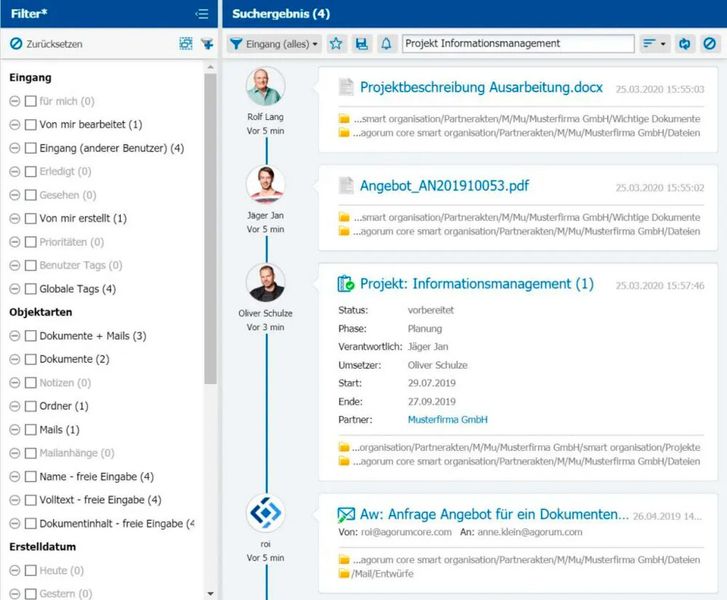
Task: Check 'Name - freie Eingabe (4)' checkbox
Action: (x=31, y=477)
